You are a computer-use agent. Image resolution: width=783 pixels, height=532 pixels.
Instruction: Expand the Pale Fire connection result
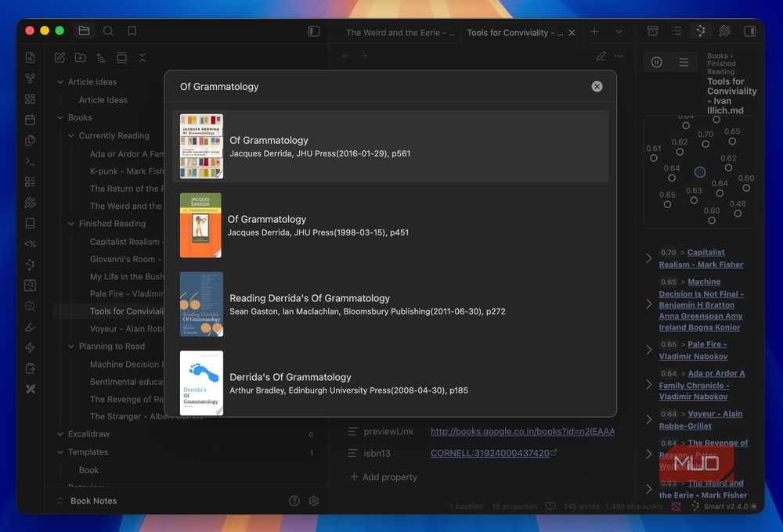coord(648,350)
